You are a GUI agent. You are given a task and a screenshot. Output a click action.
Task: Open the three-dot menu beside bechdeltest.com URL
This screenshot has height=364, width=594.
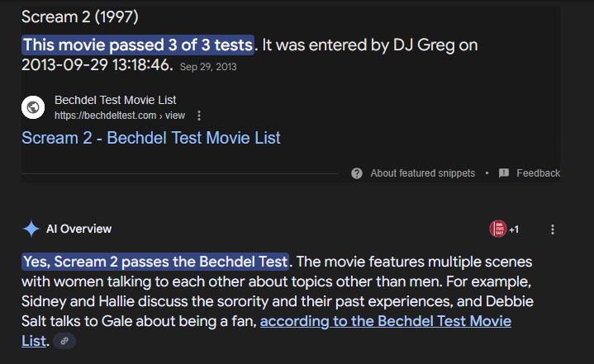[199, 116]
